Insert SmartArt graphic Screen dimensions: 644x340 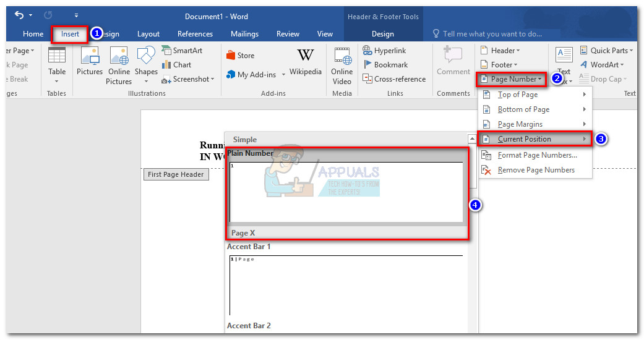point(182,51)
